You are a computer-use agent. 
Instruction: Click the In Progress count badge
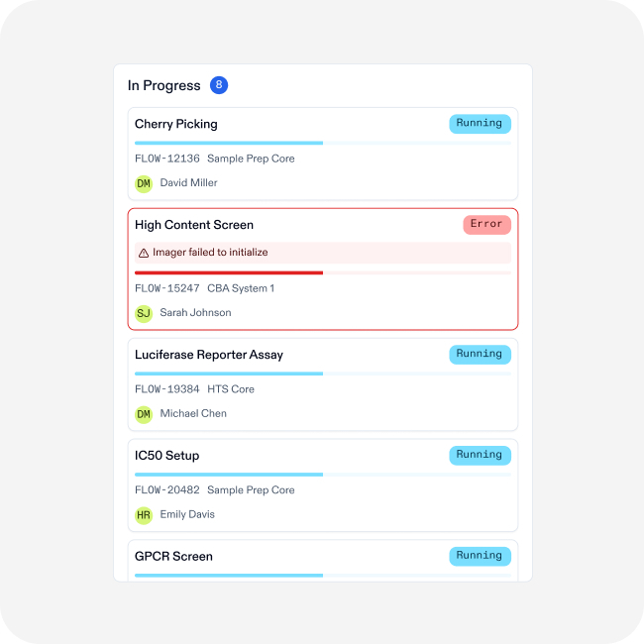pyautogui.click(x=219, y=85)
